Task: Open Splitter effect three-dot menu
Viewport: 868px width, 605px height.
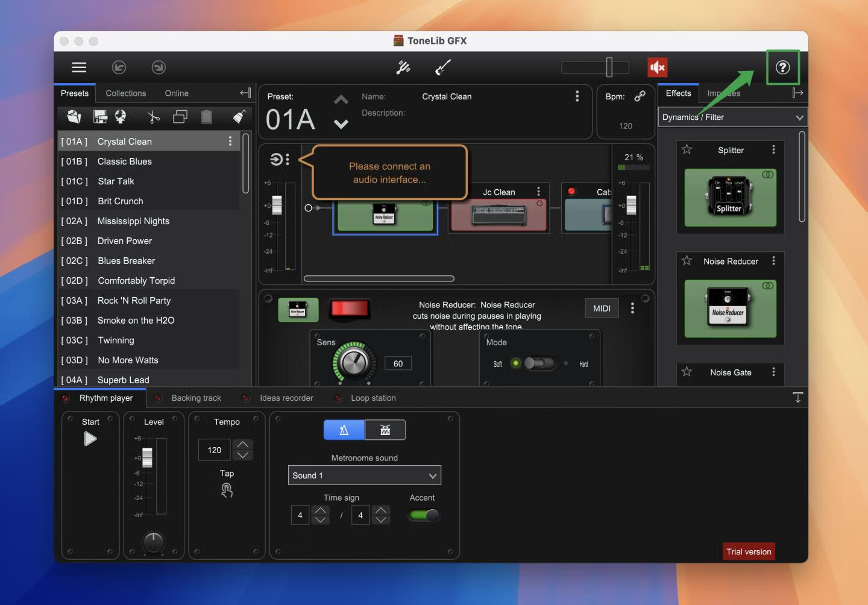Action: click(x=773, y=149)
